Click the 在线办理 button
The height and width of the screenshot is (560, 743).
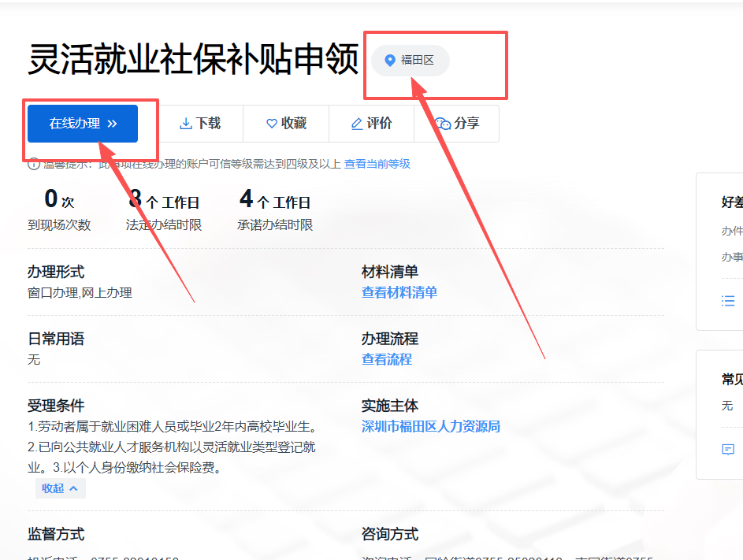coord(83,124)
